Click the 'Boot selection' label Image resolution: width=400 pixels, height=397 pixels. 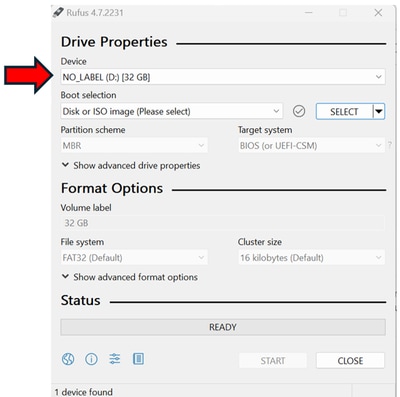tap(88, 95)
